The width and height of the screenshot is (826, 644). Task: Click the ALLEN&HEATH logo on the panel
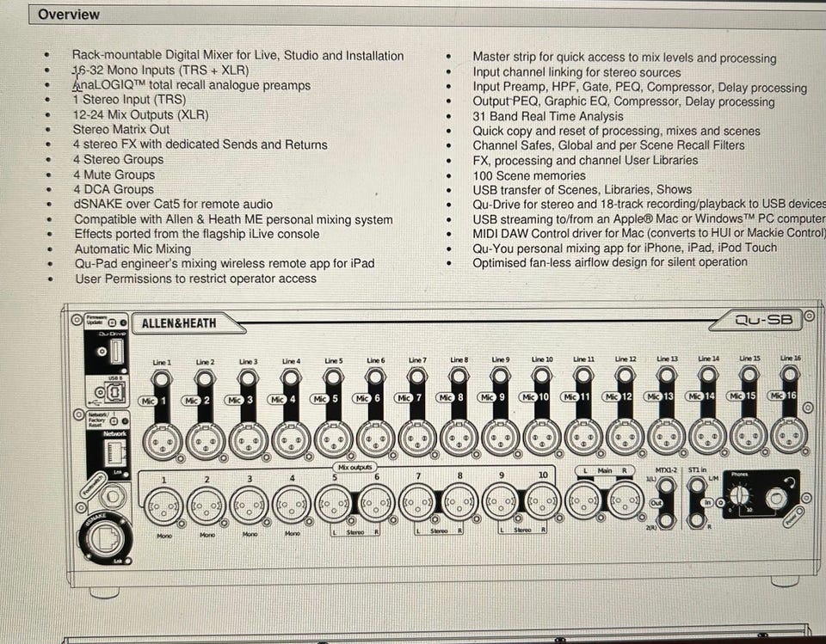179,323
